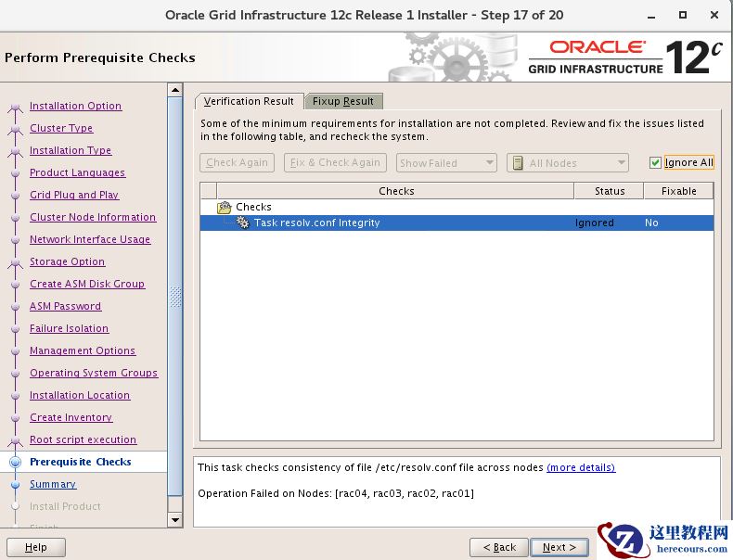This screenshot has width=733, height=560.
Task: Maximize the installer window
Action: click(x=683, y=15)
